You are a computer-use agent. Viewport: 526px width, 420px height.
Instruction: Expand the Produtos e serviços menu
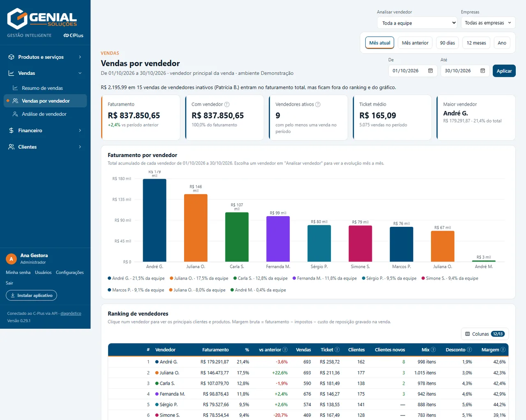coord(45,57)
